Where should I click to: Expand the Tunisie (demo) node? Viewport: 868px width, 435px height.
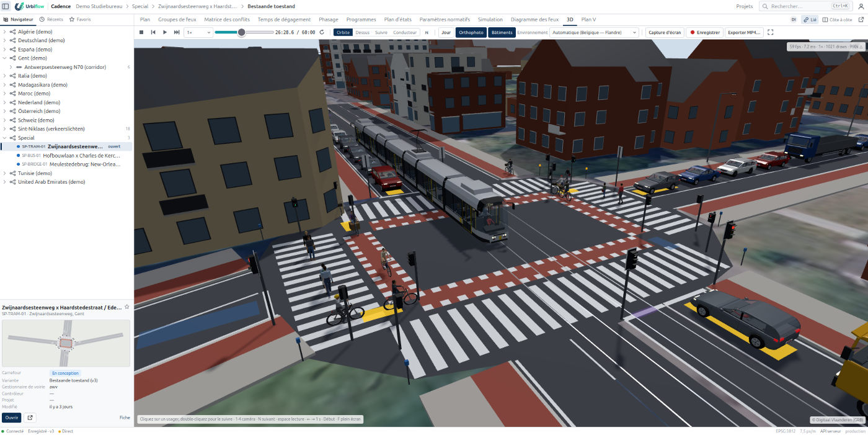[x=5, y=173]
